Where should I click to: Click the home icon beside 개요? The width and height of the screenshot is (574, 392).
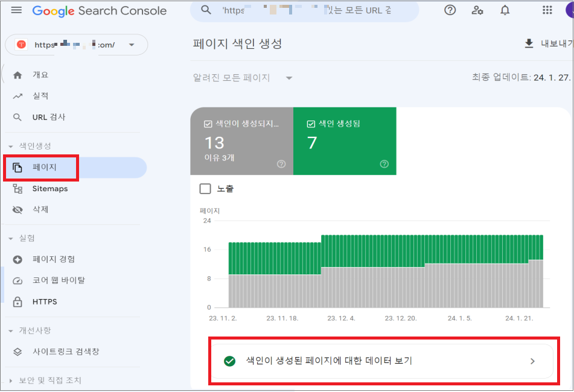click(x=18, y=75)
